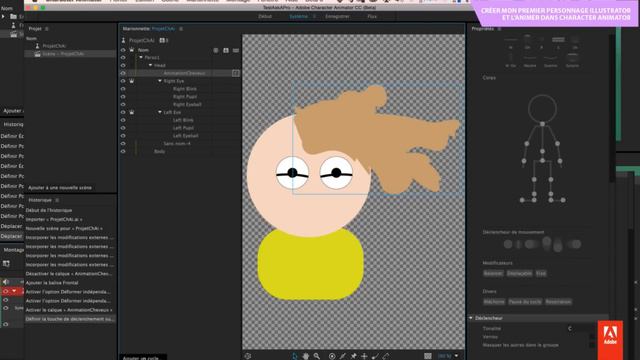
Task: Click the head handle on the skeleton diagram
Action: 542,109
